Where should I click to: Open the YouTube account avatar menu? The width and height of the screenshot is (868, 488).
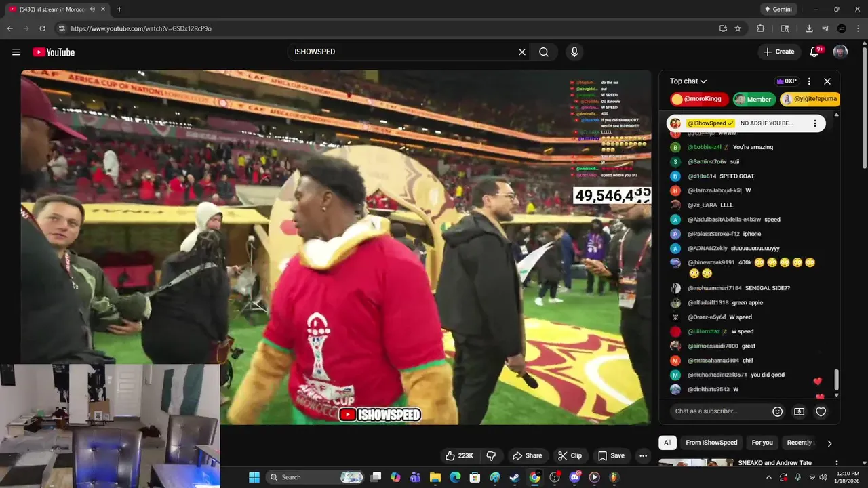coord(840,52)
